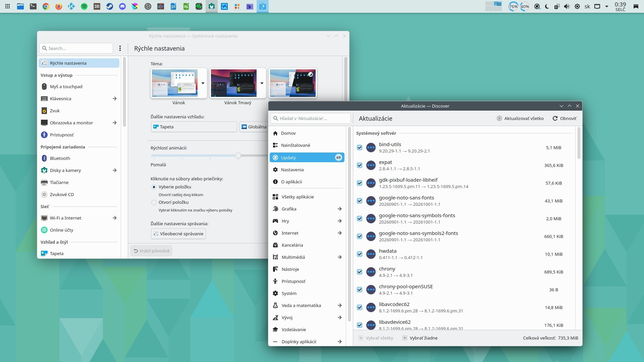This screenshot has height=362, width=644.
Task: Click 'Vybrať žiadne' in Discover footer
Action: (x=420, y=338)
